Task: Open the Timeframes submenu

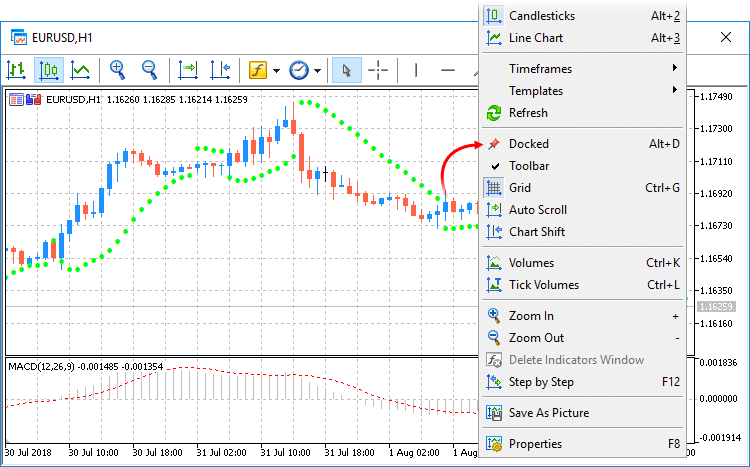Action: coord(583,69)
